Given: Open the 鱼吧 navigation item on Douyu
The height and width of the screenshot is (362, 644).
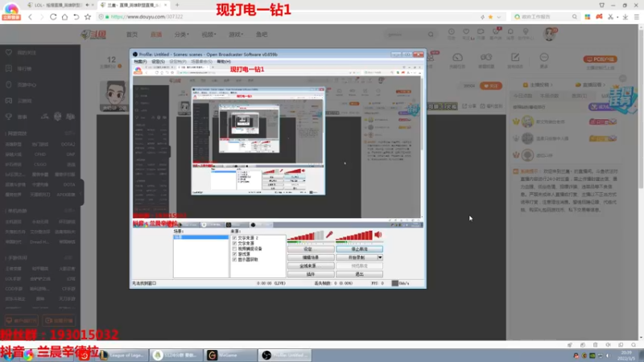Looking at the screenshot, I should click(x=262, y=35).
